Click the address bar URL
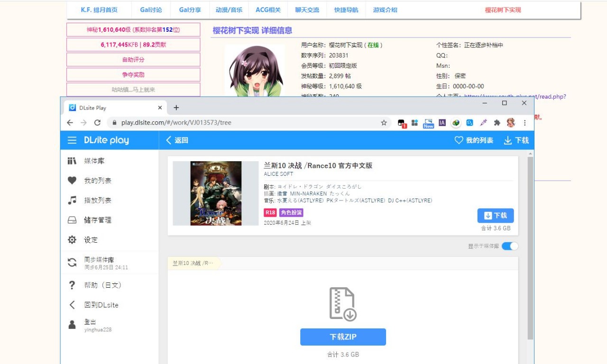The width and height of the screenshot is (607, 364). coord(176,123)
